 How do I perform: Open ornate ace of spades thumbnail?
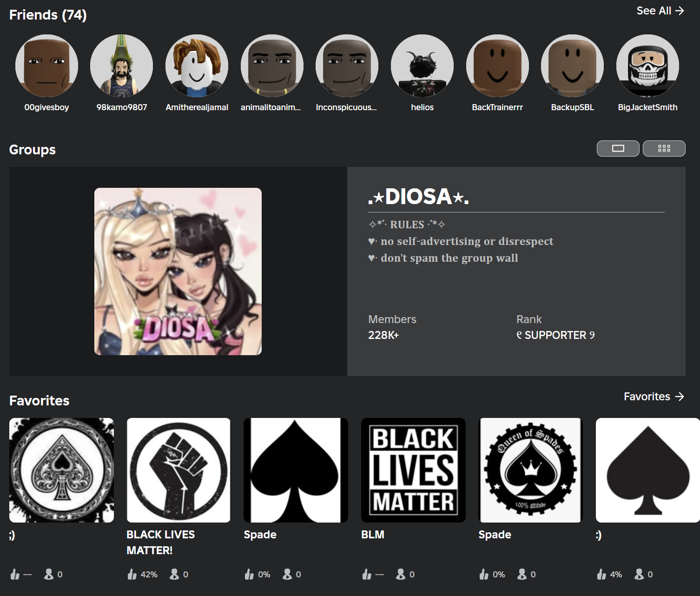(61, 470)
